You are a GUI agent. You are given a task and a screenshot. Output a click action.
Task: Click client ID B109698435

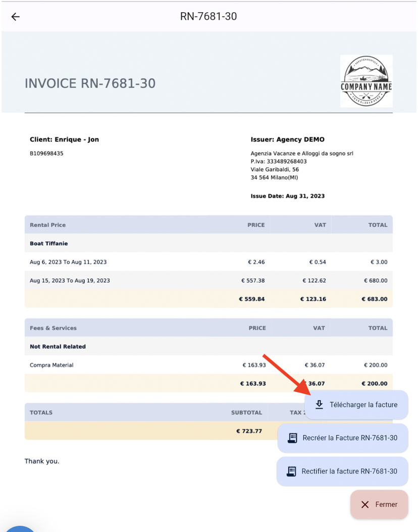46,154
